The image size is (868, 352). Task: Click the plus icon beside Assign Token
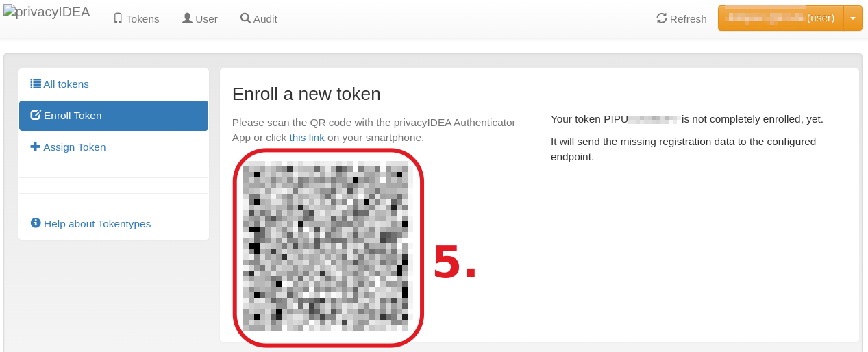[36, 147]
